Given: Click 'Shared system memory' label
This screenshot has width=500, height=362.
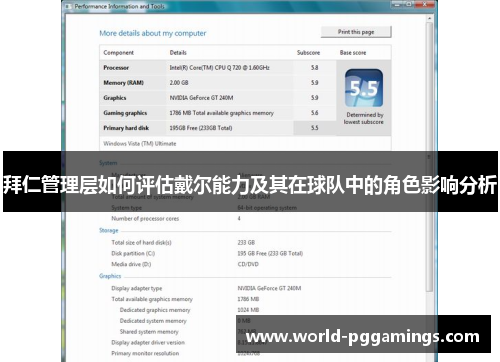Looking at the screenshot, I should click(149, 332).
